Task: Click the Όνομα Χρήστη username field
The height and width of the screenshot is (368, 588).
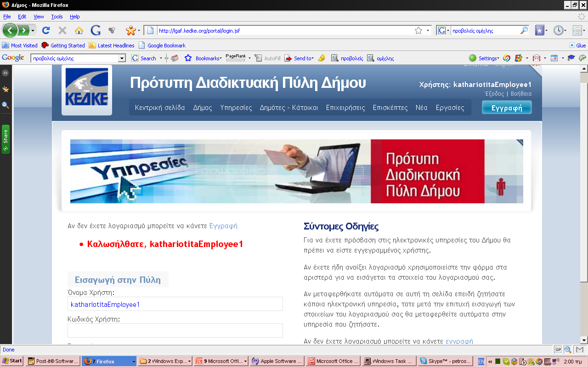Action: pos(175,304)
